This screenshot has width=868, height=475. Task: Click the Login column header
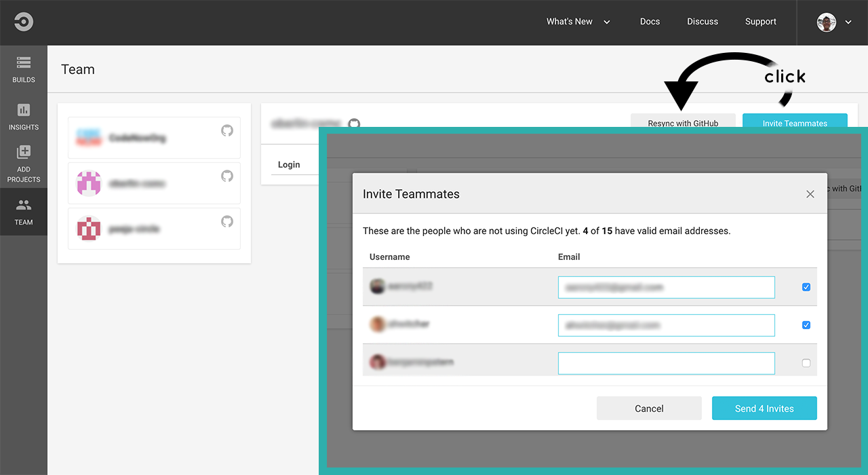click(x=289, y=164)
